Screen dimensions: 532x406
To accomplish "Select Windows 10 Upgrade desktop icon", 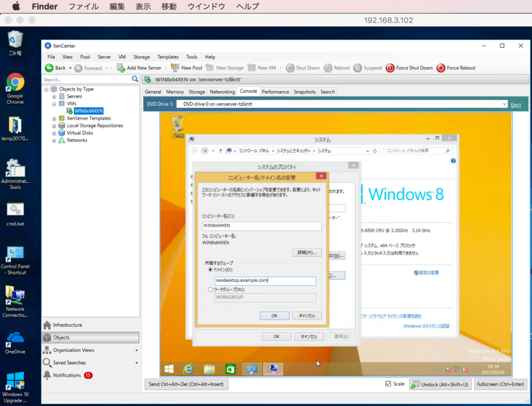I will (15, 387).
